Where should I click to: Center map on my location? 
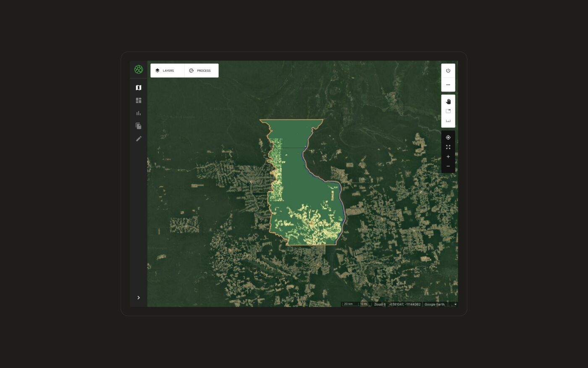[448, 138]
